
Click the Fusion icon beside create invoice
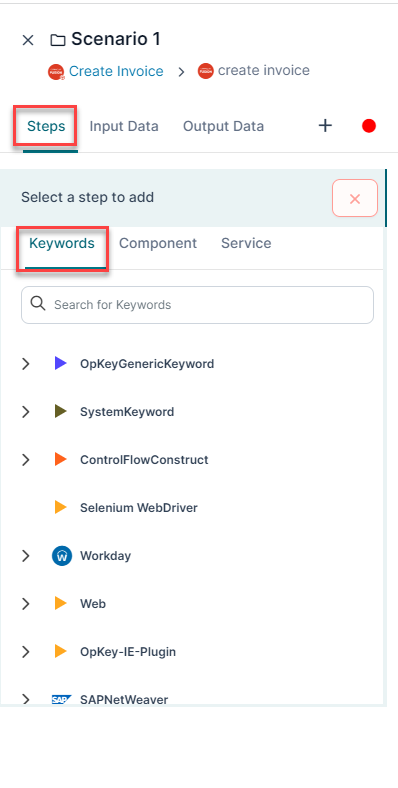click(x=206, y=71)
